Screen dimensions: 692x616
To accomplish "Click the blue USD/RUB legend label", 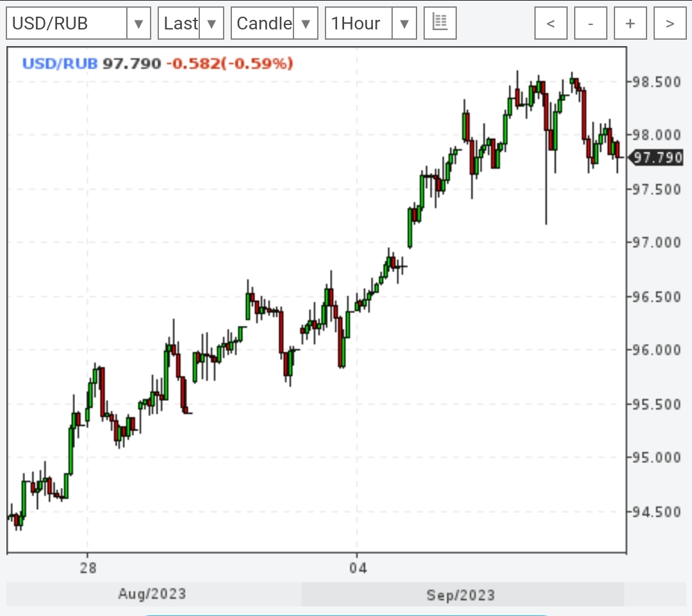I will click(60, 63).
